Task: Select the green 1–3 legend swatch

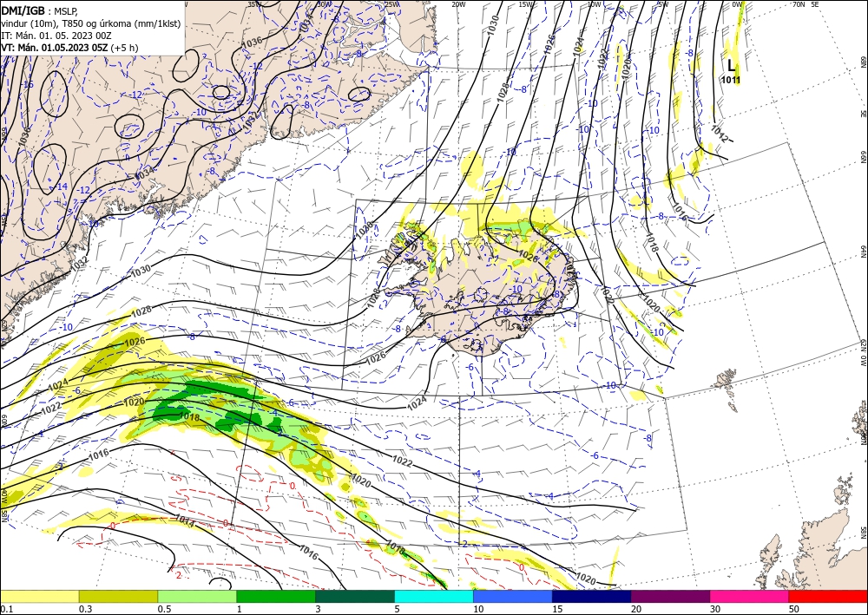Action: coord(276,596)
